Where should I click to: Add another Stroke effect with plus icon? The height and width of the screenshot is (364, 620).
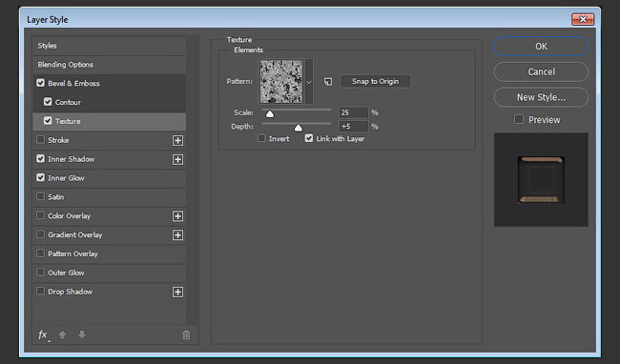click(178, 140)
